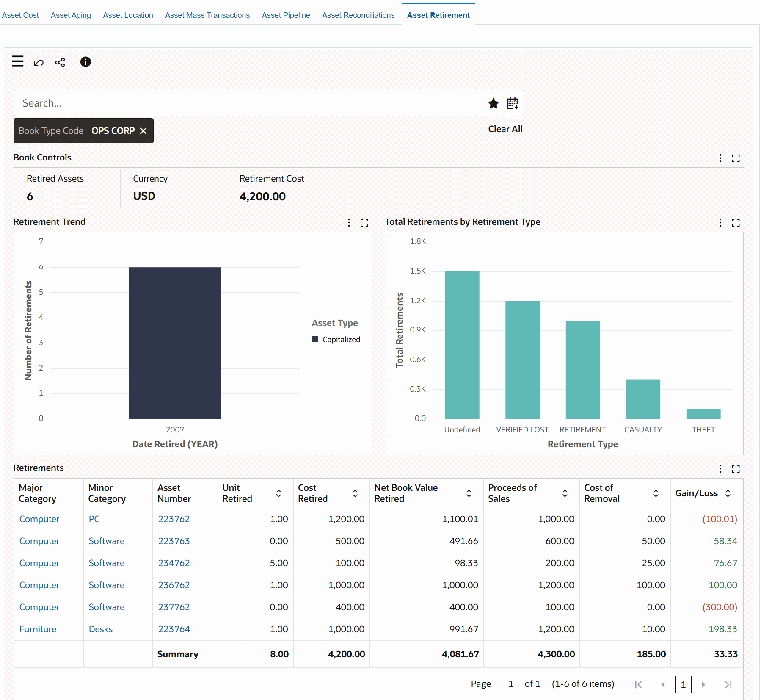Click the Undefined retirement type bar
The height and width of the screenshot is (700, 761).
point(462,345)
